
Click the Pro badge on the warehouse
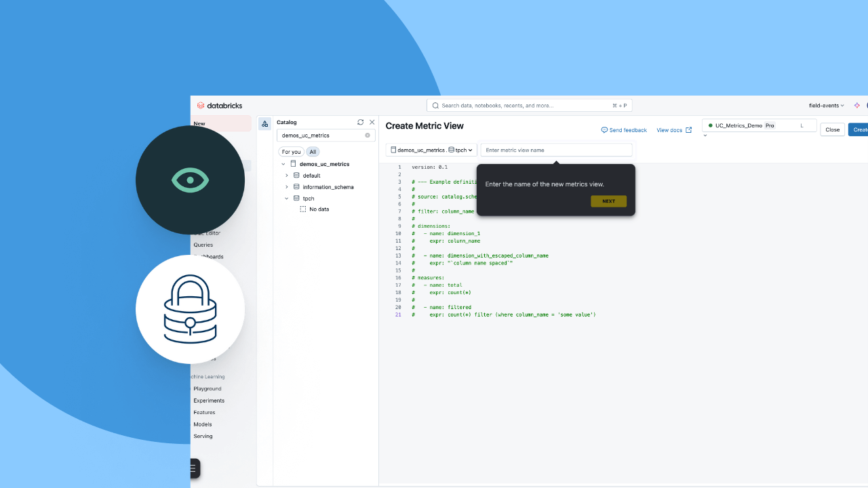pos(770,125)
